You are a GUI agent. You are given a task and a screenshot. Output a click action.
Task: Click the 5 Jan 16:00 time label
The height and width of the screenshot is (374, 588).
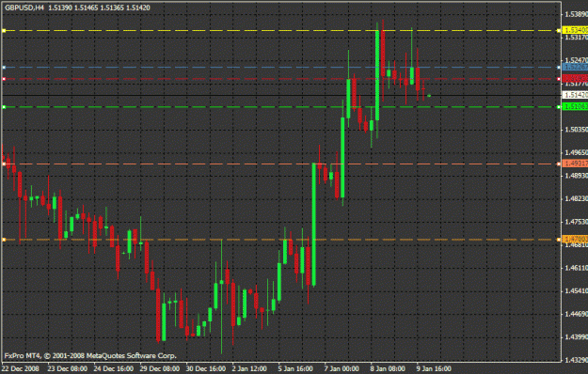[295, 368]
